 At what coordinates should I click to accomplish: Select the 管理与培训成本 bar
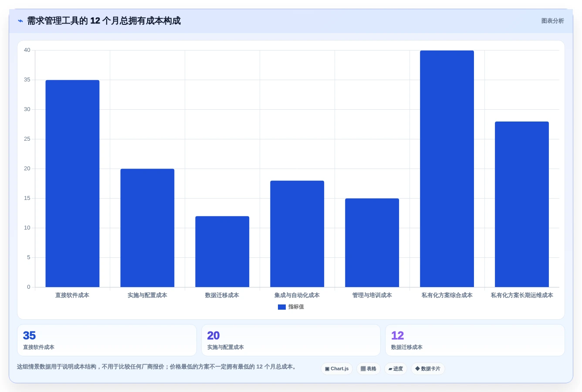[x=372, y=243]
